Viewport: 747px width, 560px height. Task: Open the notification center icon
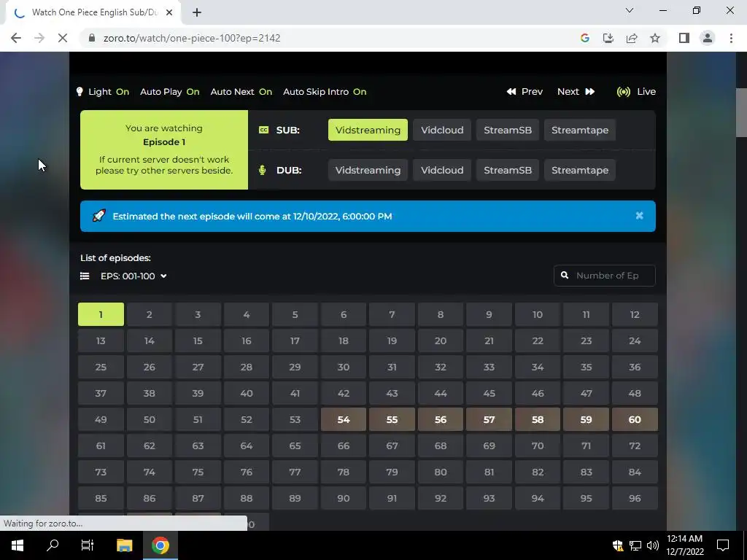(723, 545)
